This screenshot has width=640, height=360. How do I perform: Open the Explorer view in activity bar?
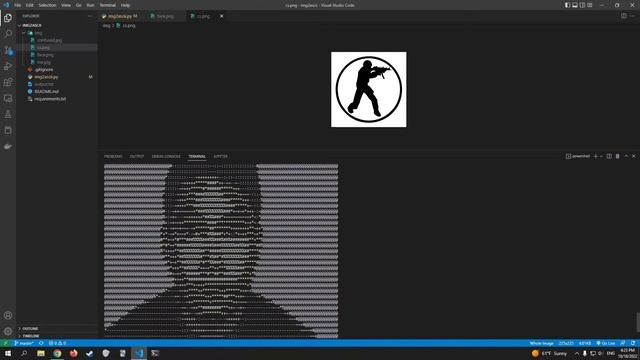[x=8, y=18]
